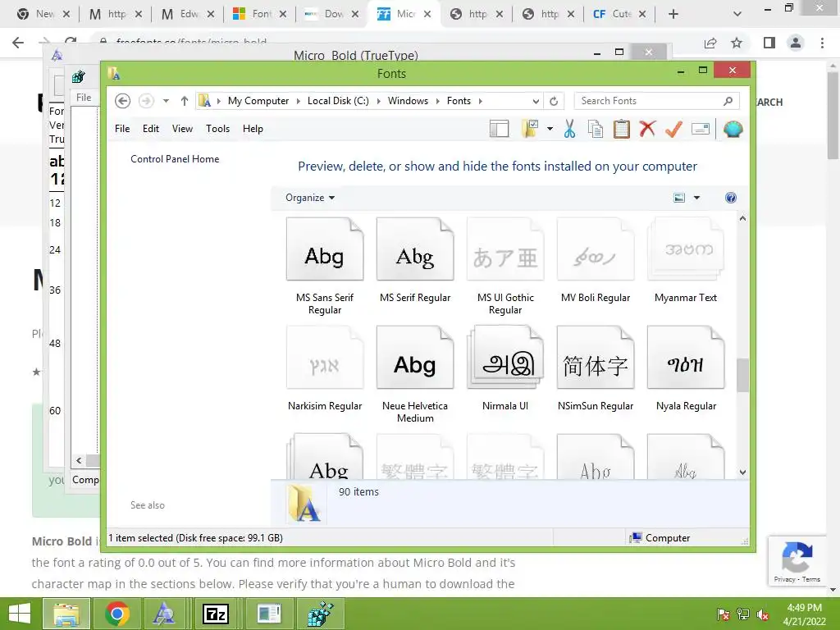Open the View menu in Fonts window
Screen dimensions: 840x630
pos(182,129)
